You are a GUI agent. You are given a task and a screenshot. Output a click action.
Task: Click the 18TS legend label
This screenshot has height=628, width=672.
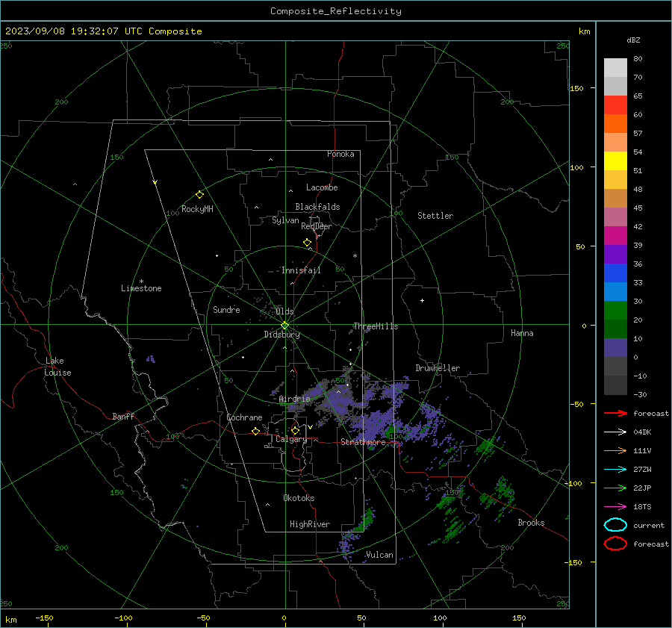642,507
